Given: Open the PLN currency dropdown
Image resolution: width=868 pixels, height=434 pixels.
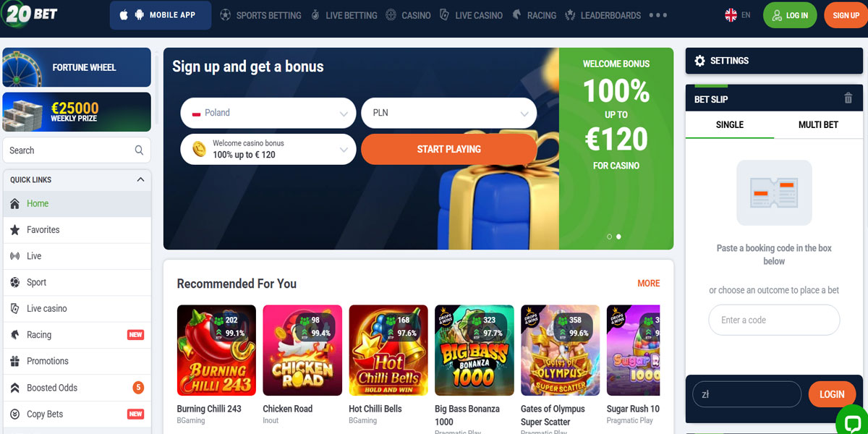Looking at the screenshot, I should (x=448, y=113).
